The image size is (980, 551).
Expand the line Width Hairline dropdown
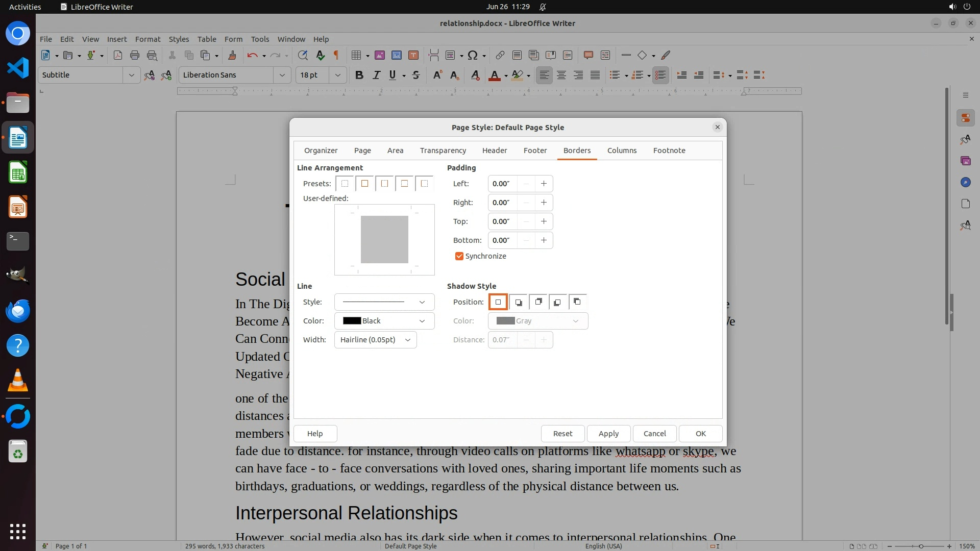(x=375, y=340)
